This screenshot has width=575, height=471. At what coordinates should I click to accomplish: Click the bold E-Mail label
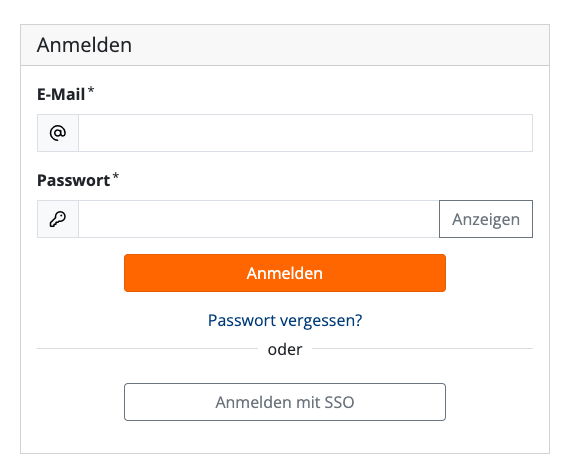(x=61, y=94)
